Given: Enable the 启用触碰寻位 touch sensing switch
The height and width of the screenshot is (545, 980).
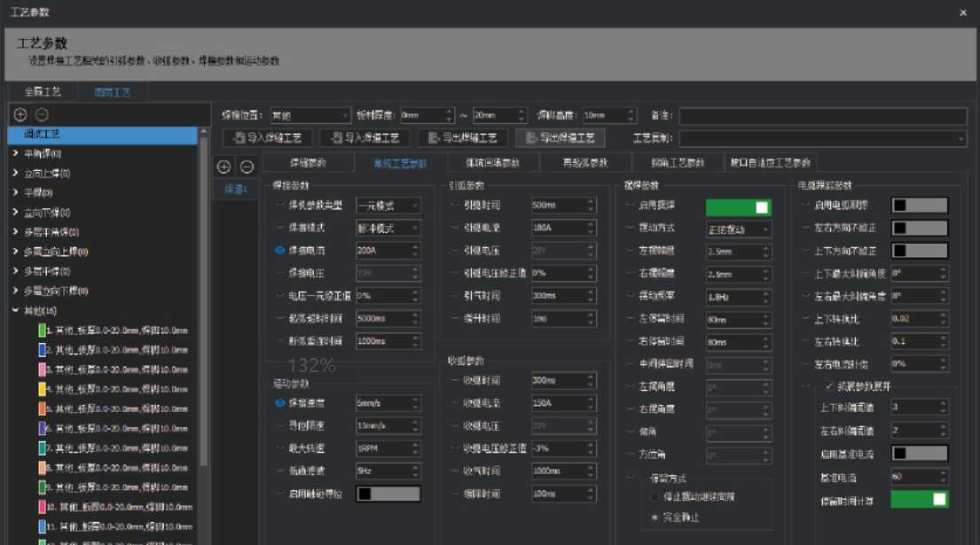Looking at the screenshot, I should 388,494.
